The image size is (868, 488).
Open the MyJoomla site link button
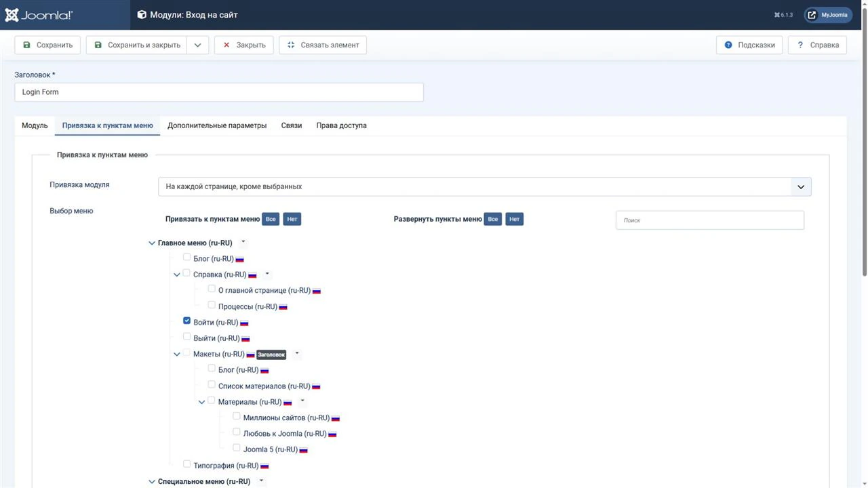(829, 15)
